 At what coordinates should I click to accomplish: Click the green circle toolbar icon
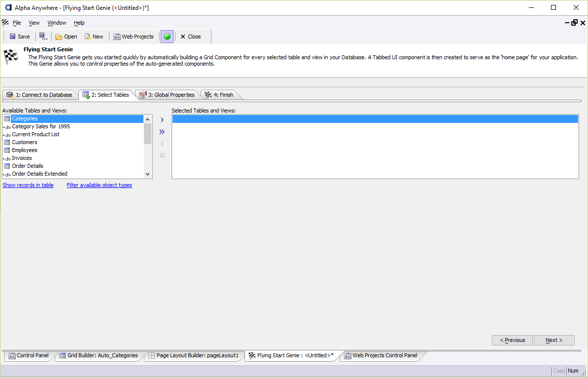click(x=167, y=37)
